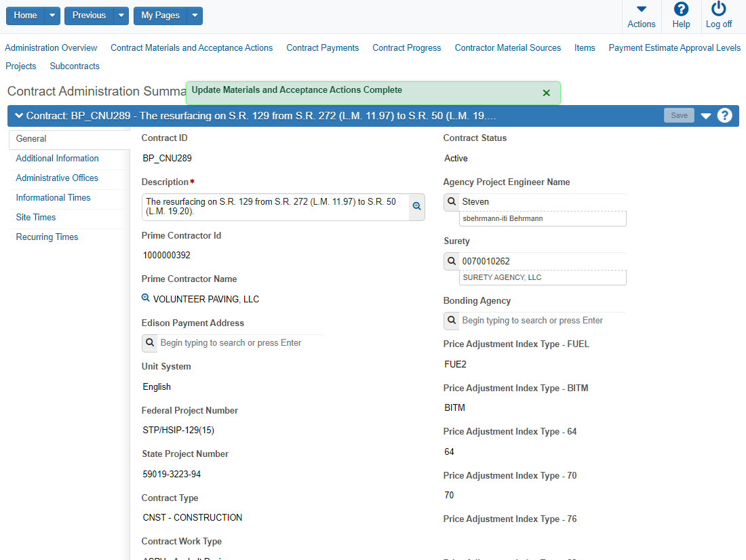The image size is (746, 560).
Task: Click the Edison Payment Address search field
Action: [x=241, y=343]
